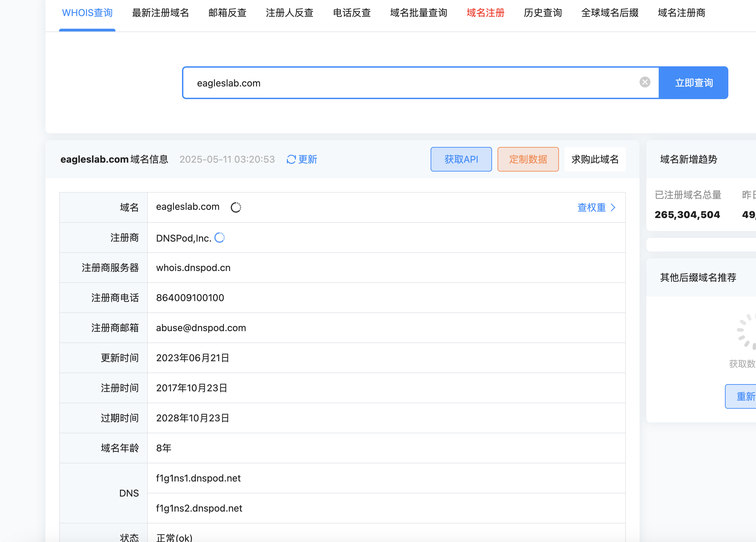756x542 pixels.
Task: Click loading spinner beside eagleslab.com domain name
Action: (x=236, y=207)
